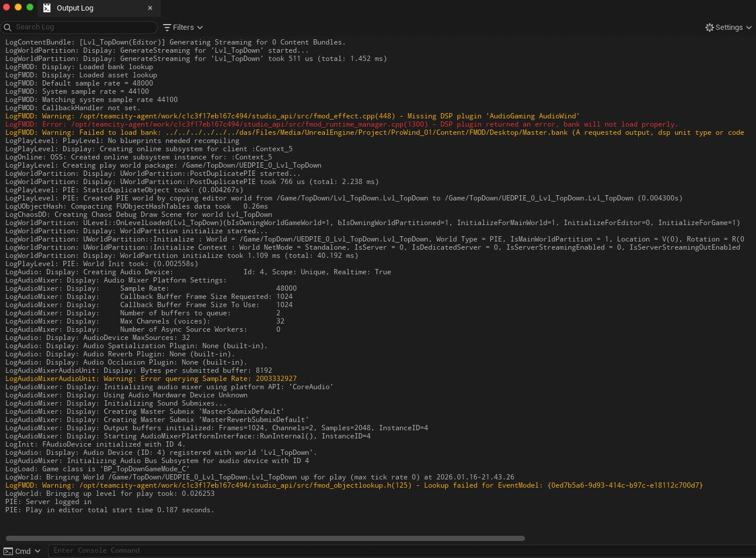This screenshot has width=756, height=558.
Task: Click the Settings gear icon
Action: (710, 28)
